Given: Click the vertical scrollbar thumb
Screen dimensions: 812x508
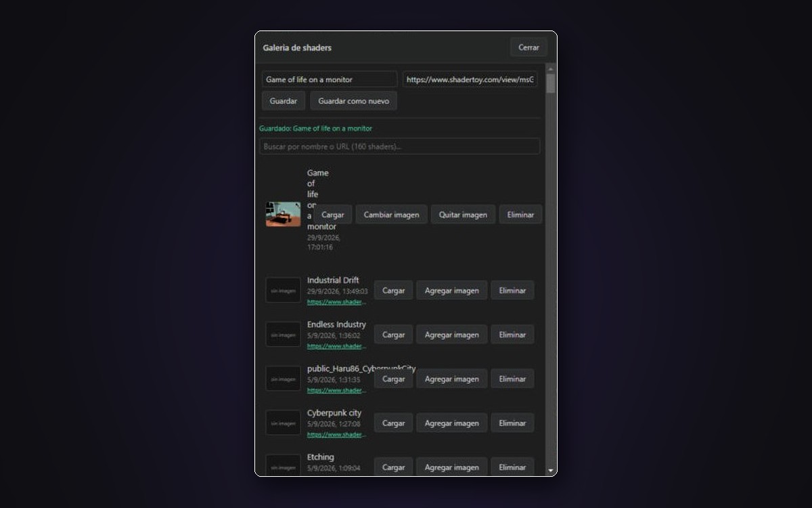Looking at the screenshot, I should [x=551, y=83].
